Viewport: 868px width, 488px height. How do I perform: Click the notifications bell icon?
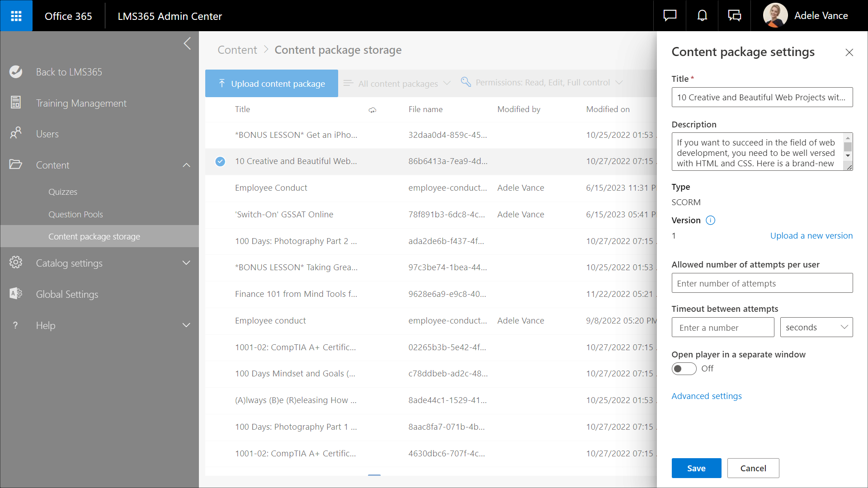(702, 16)
